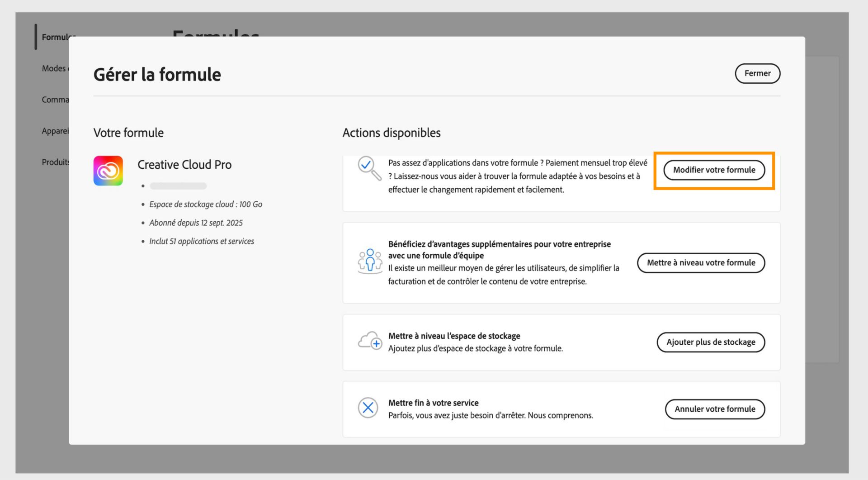Select Mettre à niveau votre formule button
This screenshot has height=480, width=868.
701,263
